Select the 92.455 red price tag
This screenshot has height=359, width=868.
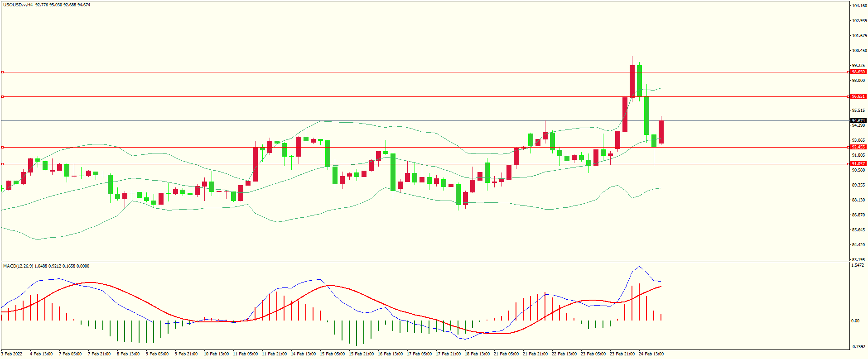point(858,147)
